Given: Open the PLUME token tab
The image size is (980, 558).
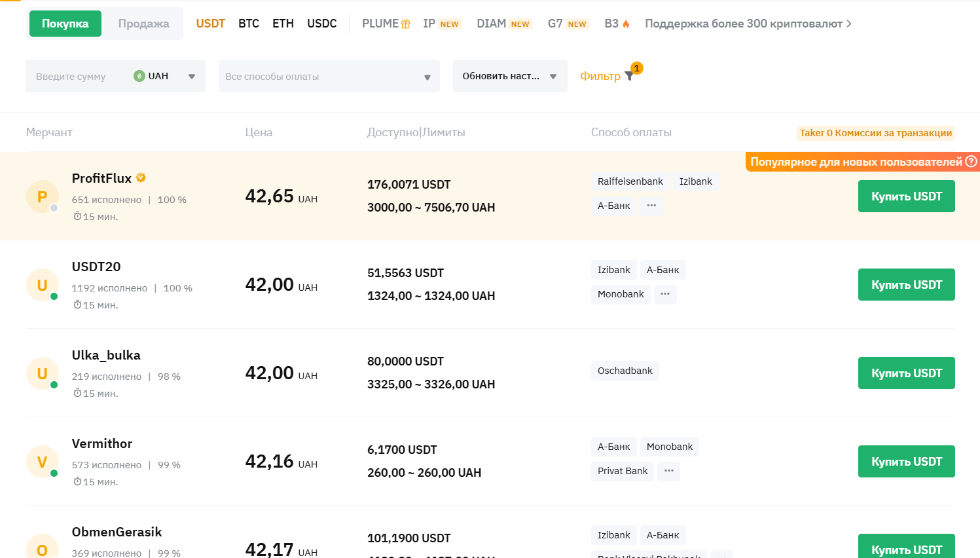Looking at the screenshot, I should (386, 24).
